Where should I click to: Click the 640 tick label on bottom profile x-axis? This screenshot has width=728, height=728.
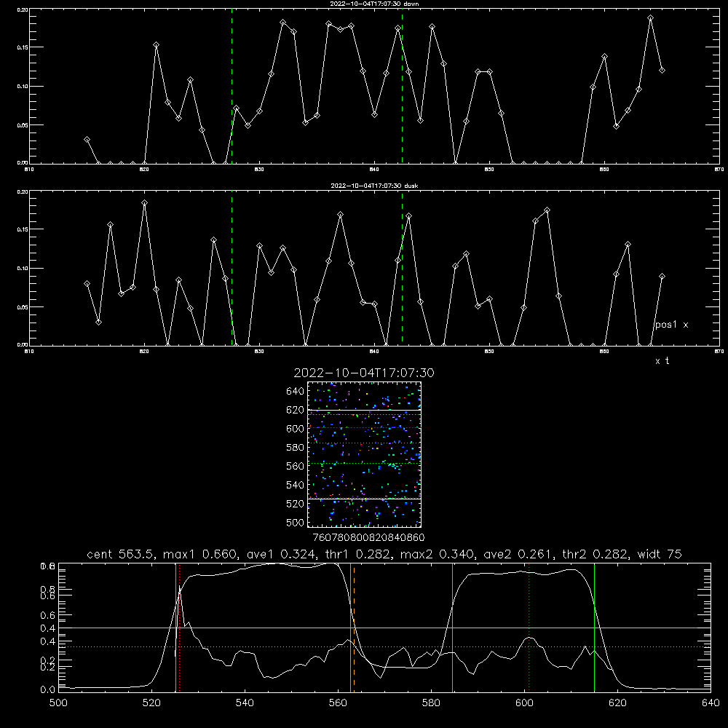point(711,703)
